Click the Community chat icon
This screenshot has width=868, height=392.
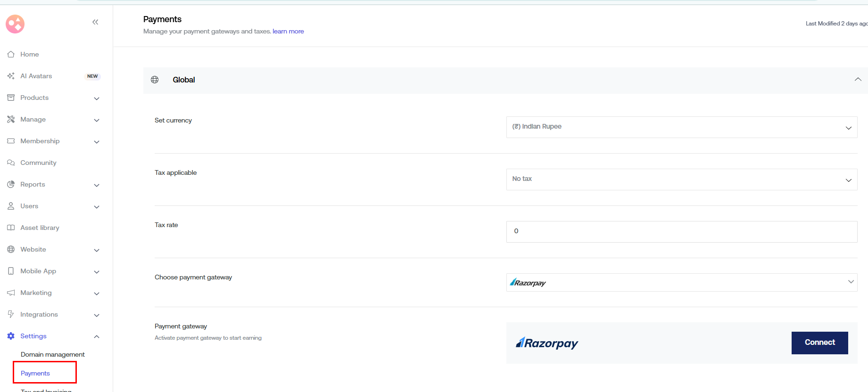(11, 163)
